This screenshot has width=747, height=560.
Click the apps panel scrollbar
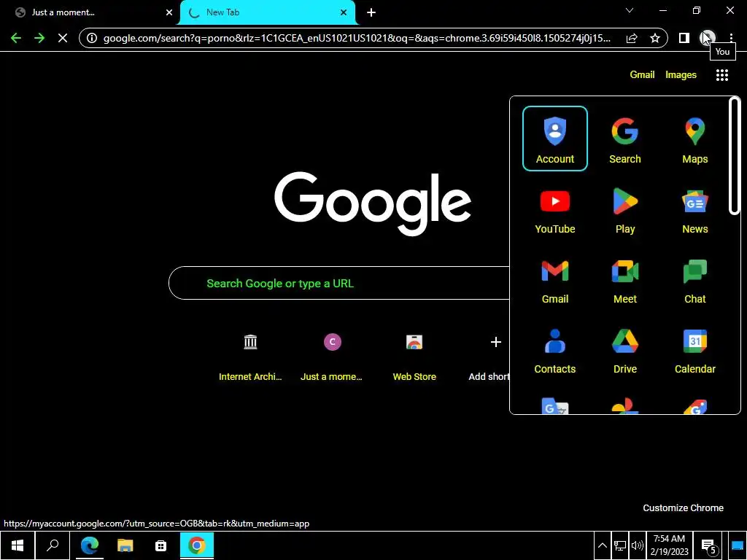coord(734,156)
